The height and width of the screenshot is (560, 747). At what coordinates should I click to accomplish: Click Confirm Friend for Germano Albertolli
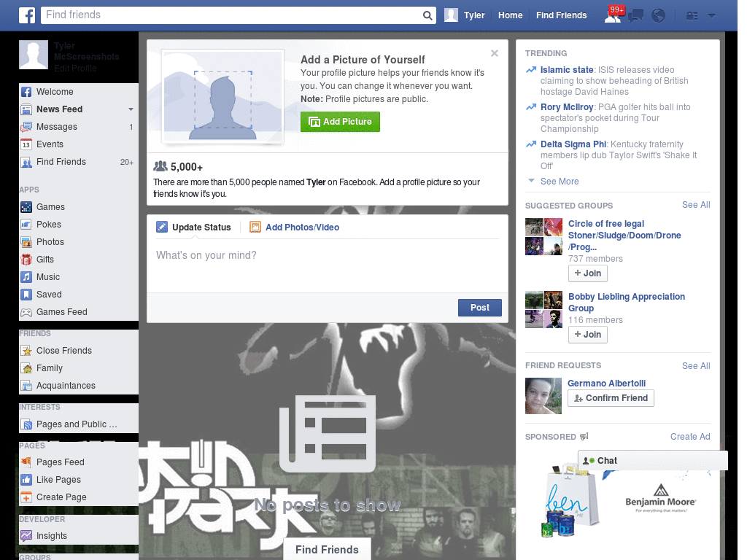(x=611, y=398)
